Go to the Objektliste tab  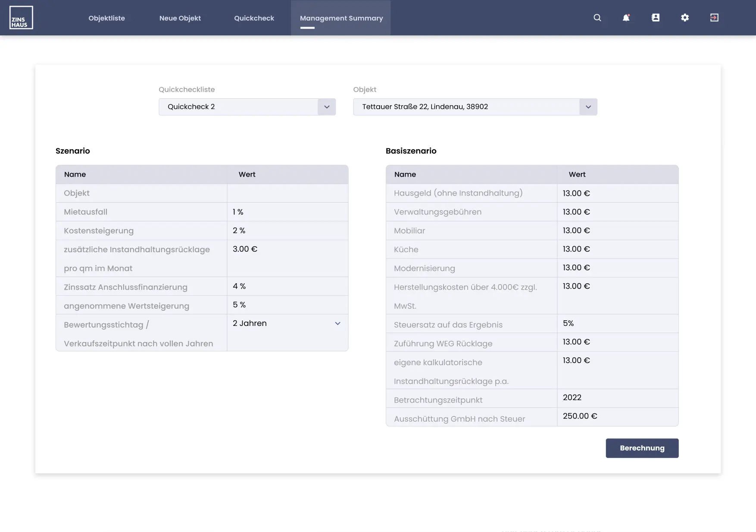point(106,18)
